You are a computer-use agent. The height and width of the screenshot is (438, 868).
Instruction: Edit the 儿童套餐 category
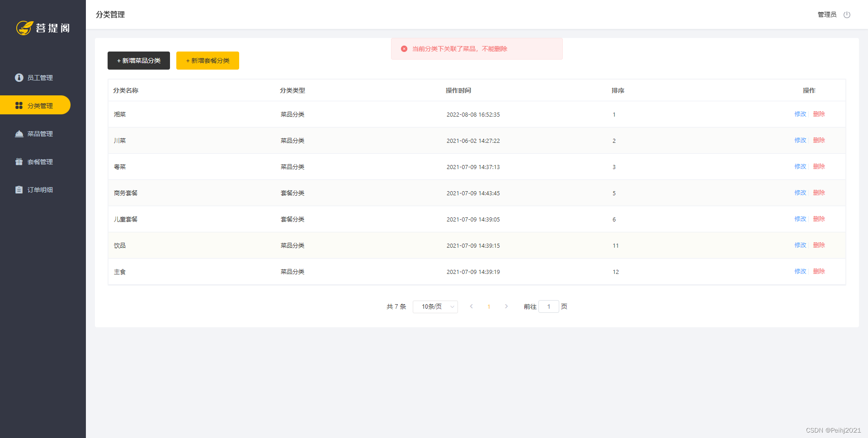(800, 219)
